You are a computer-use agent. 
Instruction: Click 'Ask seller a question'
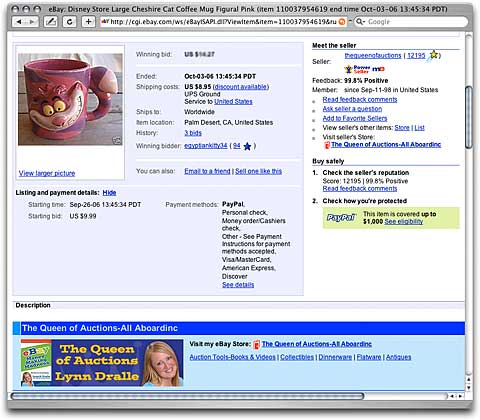point(352,109)
